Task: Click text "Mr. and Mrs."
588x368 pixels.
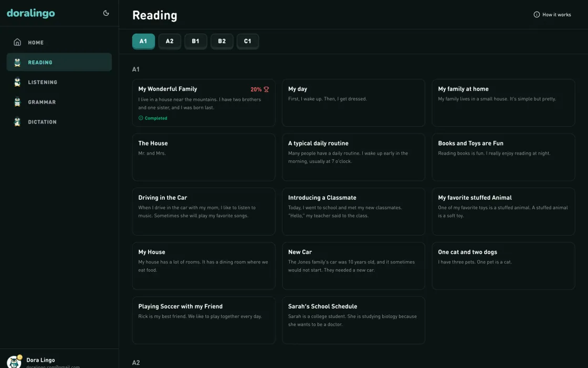Action: click(152, 153)
